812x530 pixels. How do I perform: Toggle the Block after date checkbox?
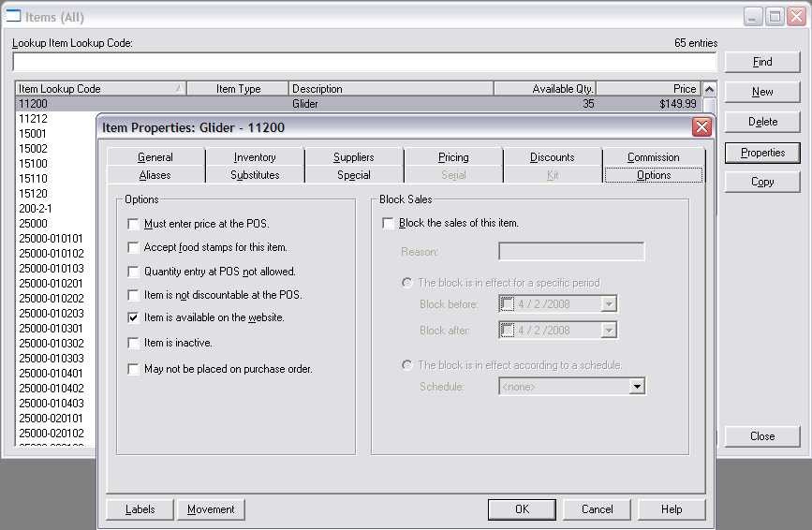click(507, 331)
